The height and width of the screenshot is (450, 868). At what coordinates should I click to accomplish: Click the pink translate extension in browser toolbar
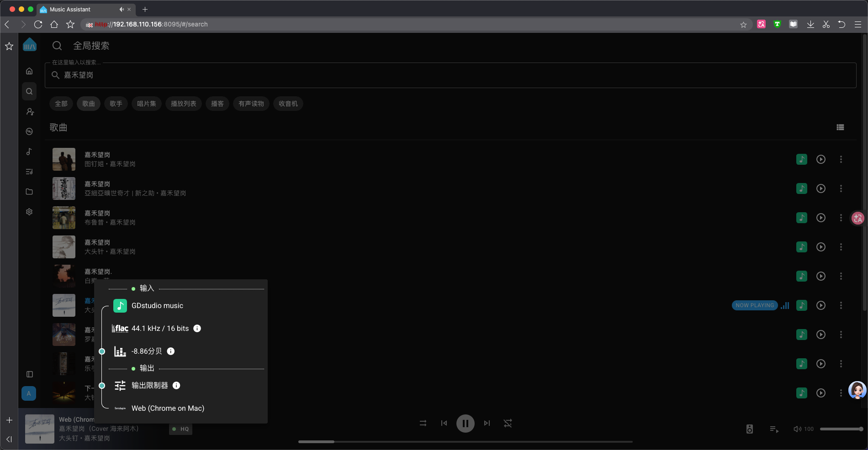[x=761, y=24]
